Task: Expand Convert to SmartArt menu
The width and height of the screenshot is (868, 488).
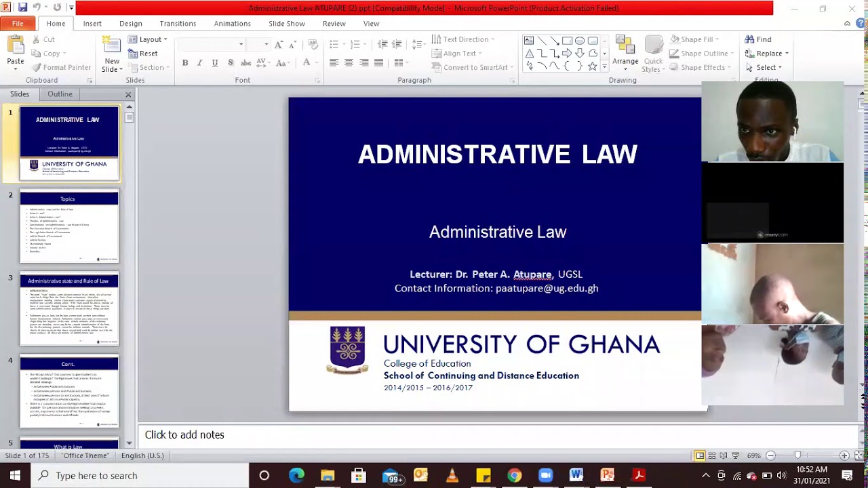Action: click(473, 67)
